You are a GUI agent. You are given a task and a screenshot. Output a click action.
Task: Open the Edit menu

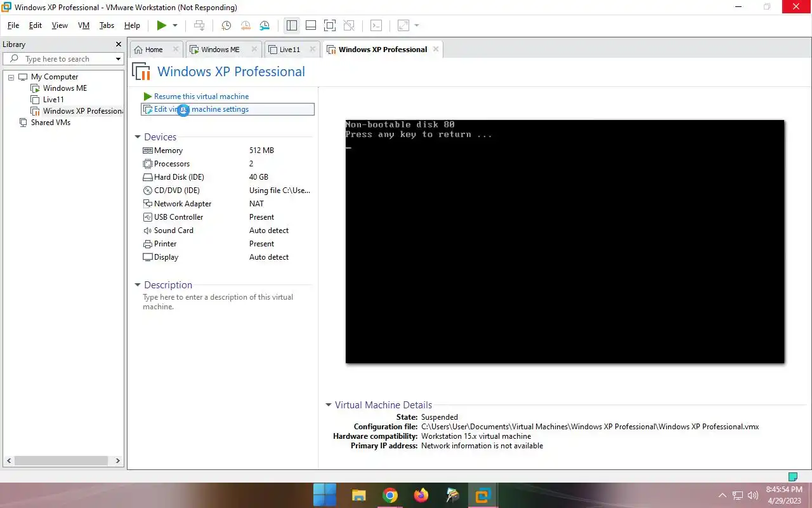(36, 25)
